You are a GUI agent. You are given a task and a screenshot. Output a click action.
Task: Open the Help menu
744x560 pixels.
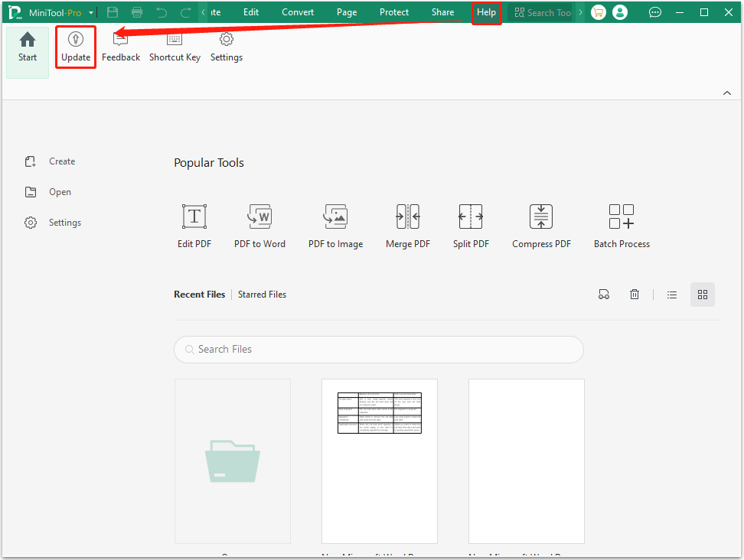(x=486, y=11)
